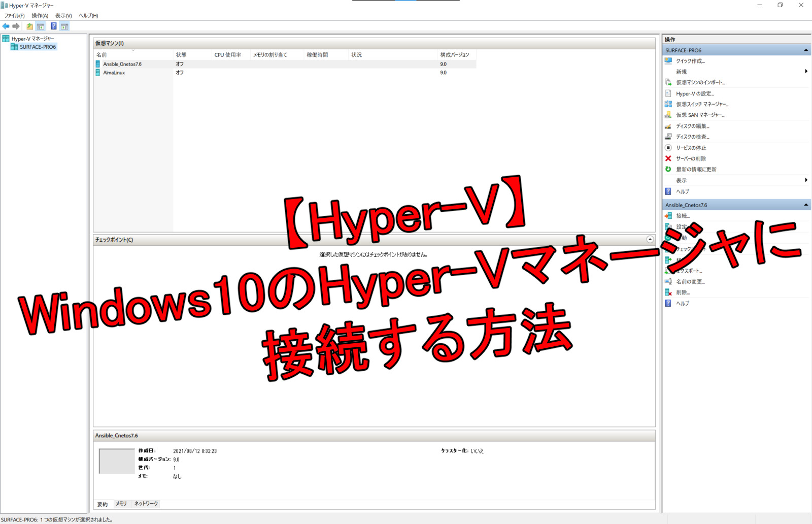This screenshot has height=524, width=812.
Task: Click the ディスクの検査 icon
Action: pos(668,137)
